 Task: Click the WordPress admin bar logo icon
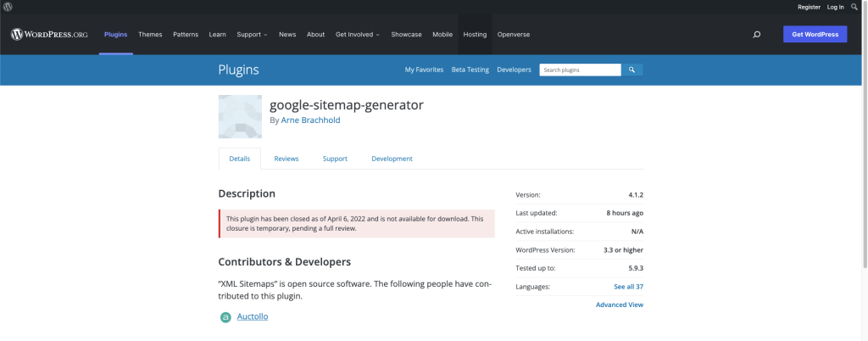tap(7, 7)
